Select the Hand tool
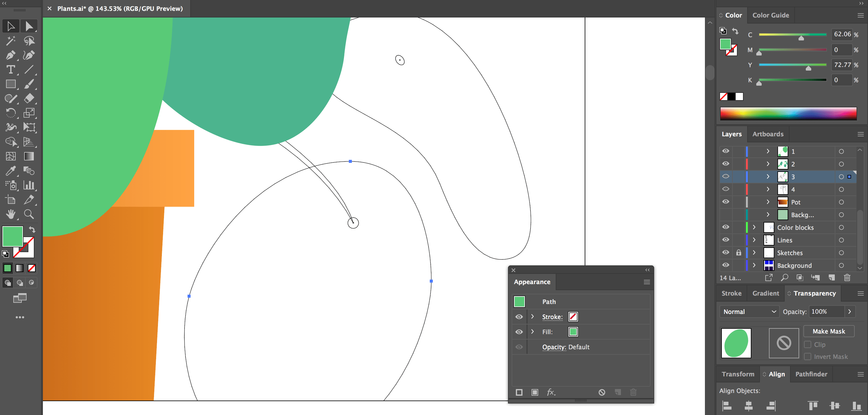This screenshot has width=868, height=415. point(11,214)
